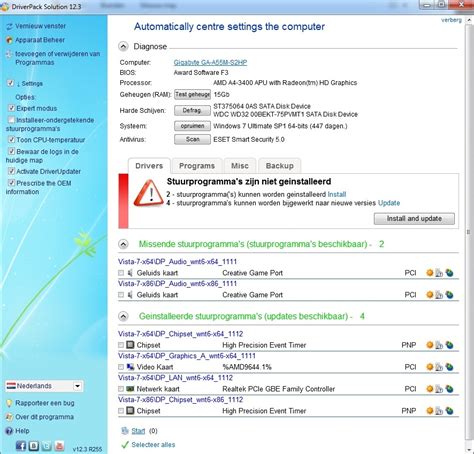Click the Help question mark icon
The height and width of the screenshot is (454, 474).
(x=9, y=431)
